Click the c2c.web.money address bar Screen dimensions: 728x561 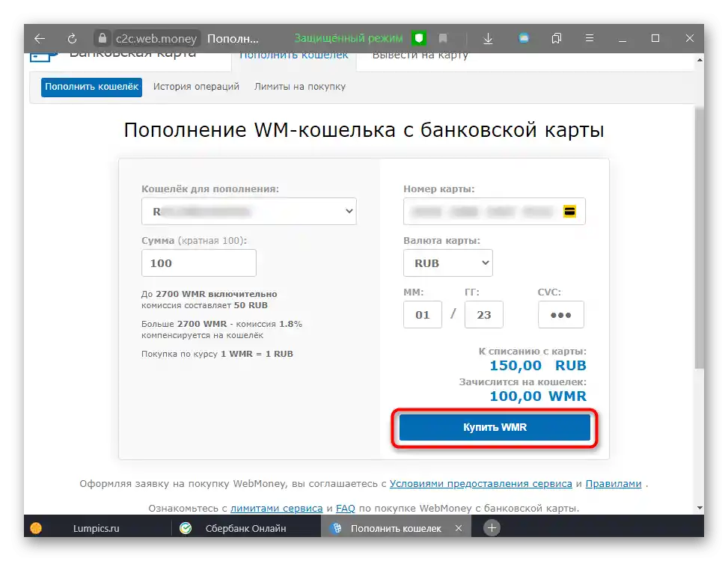point(156,38)
